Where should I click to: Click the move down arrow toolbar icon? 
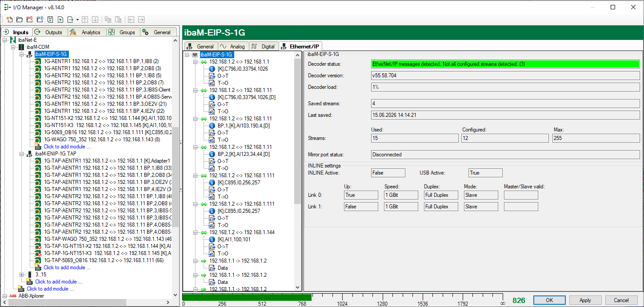pos(95,20)
